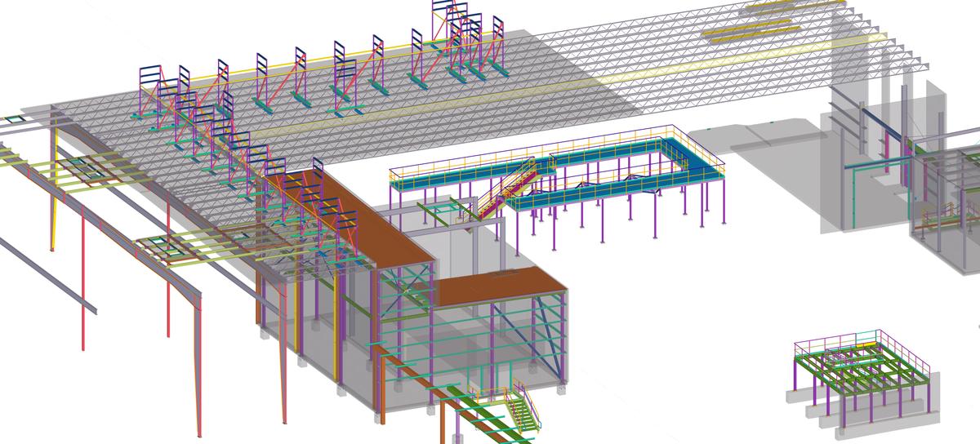Select the flat gray slab beside blue walkway
The width and height of the screenshot is (980, 444).
[776, 135]
